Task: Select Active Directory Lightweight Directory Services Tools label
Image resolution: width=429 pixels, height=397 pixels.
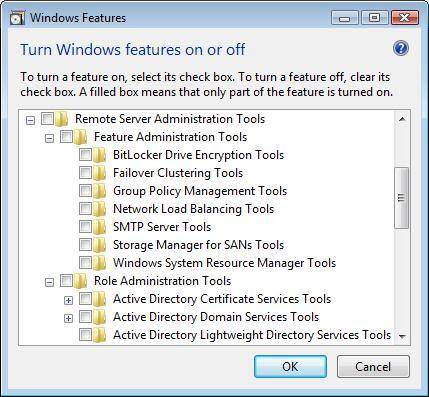Action: tap(252, 335)
